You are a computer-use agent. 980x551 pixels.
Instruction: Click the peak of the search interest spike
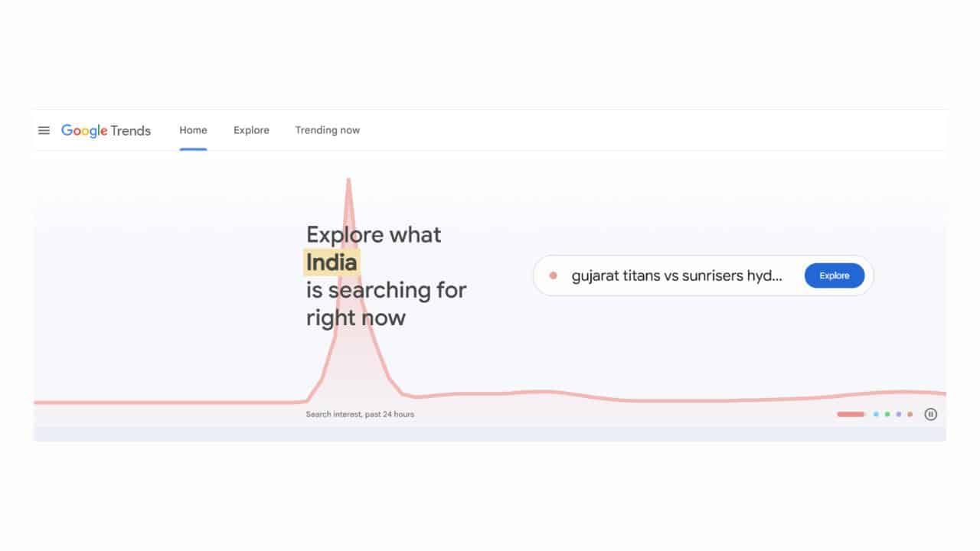[348, 181]
